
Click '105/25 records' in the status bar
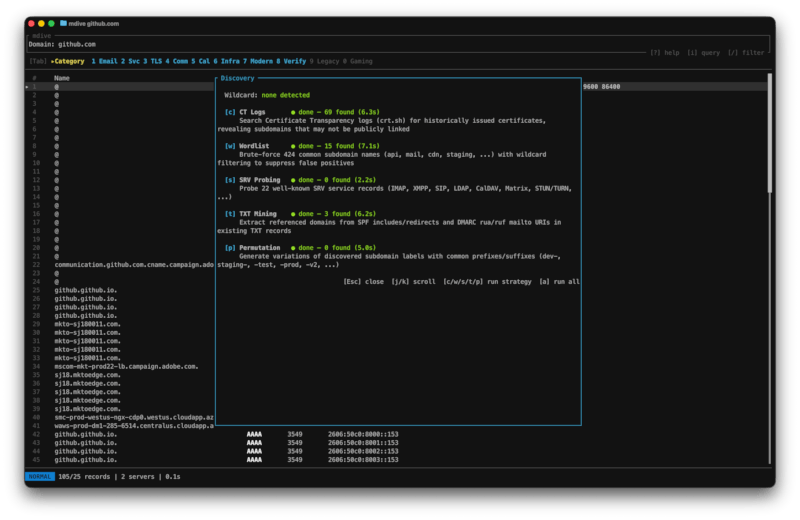(x=84, y=477)
